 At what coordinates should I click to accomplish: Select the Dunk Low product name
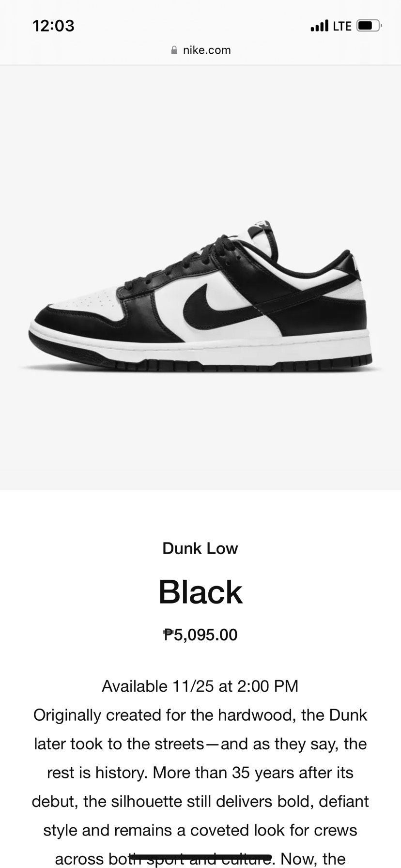coord(200,548)
